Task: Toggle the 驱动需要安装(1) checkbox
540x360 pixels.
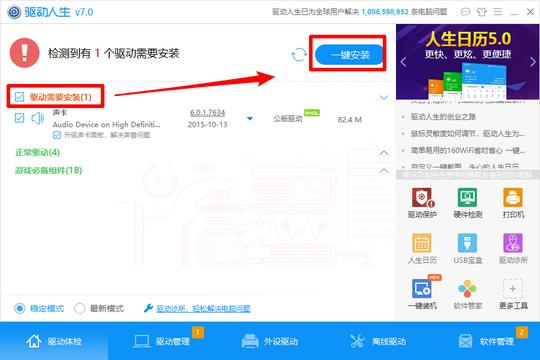Action: pos(19,97)
